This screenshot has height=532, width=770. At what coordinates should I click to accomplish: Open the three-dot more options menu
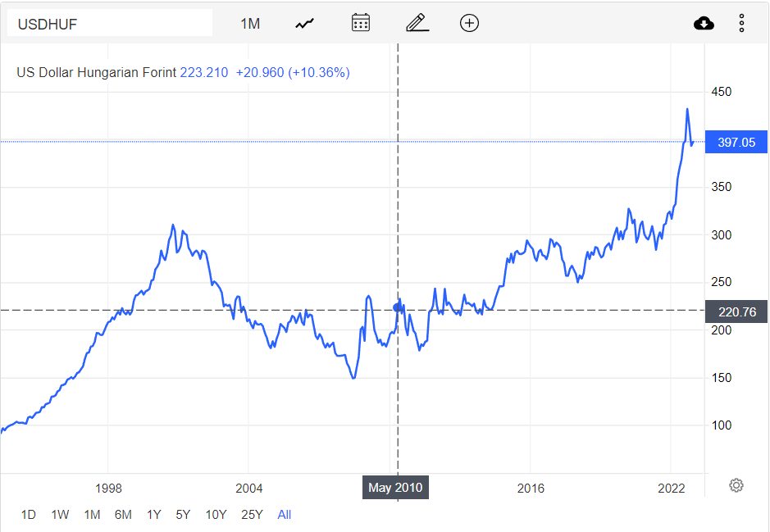[x=741, y=23]
